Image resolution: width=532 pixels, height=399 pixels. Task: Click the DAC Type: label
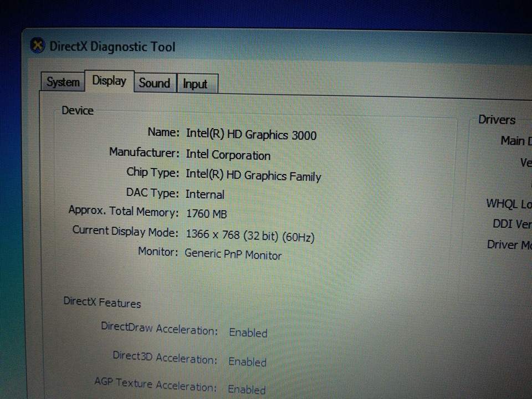pos(152,193)
